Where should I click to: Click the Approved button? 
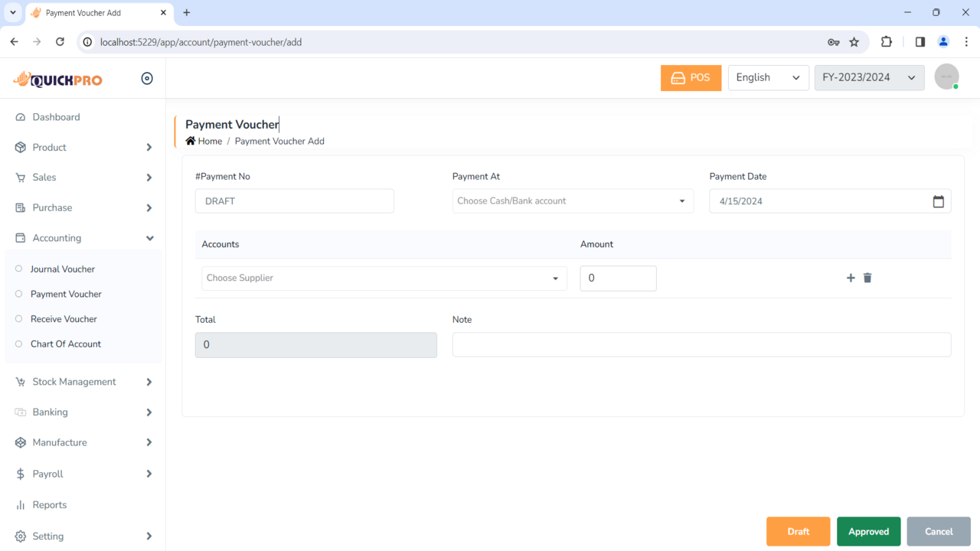[x=868, y=531]
